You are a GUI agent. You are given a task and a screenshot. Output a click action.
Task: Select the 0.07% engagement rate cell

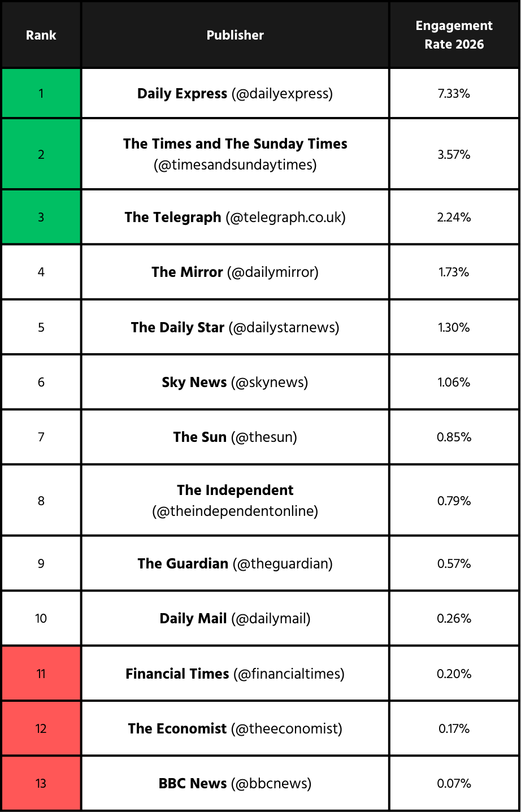[x=454, y=783]
